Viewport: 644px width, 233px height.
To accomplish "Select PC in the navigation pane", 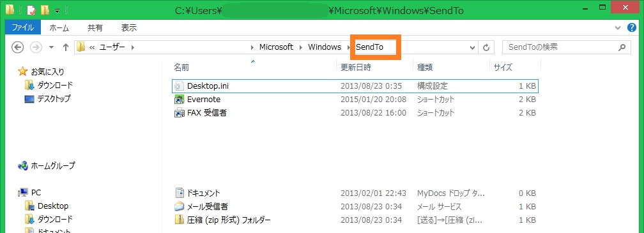I will 36,192.
